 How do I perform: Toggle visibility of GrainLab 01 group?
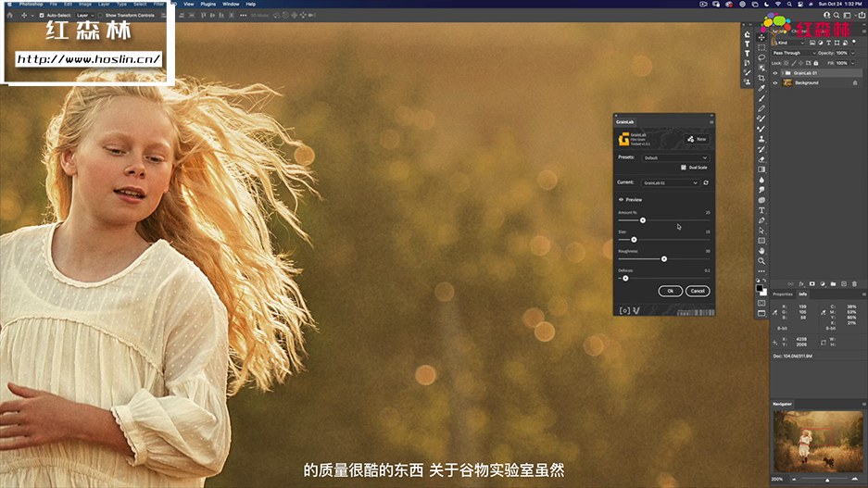(x=775, y=72)
